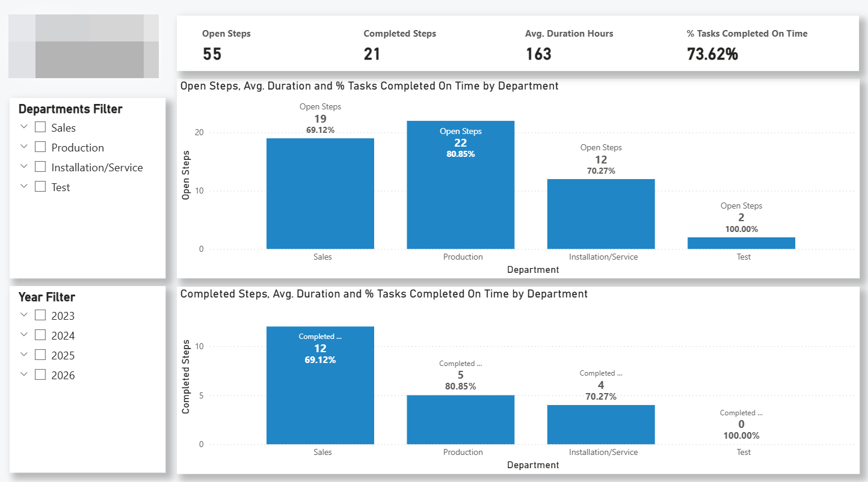
Task: Tick the Installation/Service checkbox
Action: coord(40,167)
